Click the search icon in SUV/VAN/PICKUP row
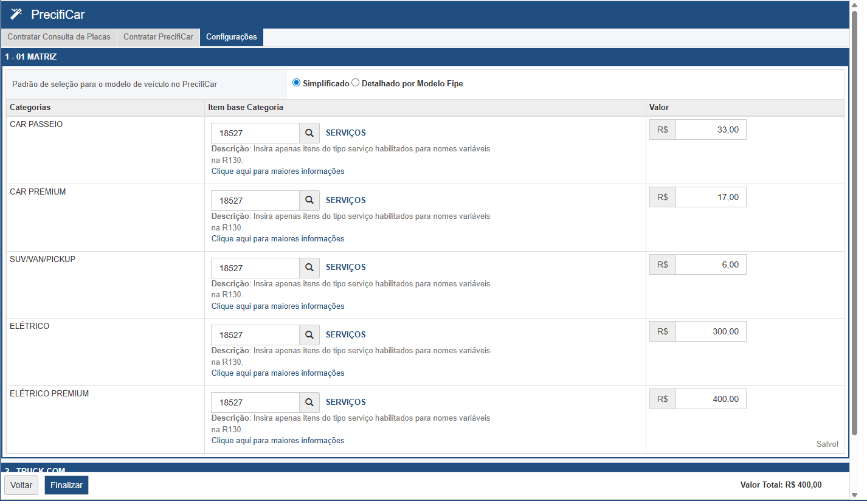The width and height of the screenshot is (867, 504). coord(309,268)
